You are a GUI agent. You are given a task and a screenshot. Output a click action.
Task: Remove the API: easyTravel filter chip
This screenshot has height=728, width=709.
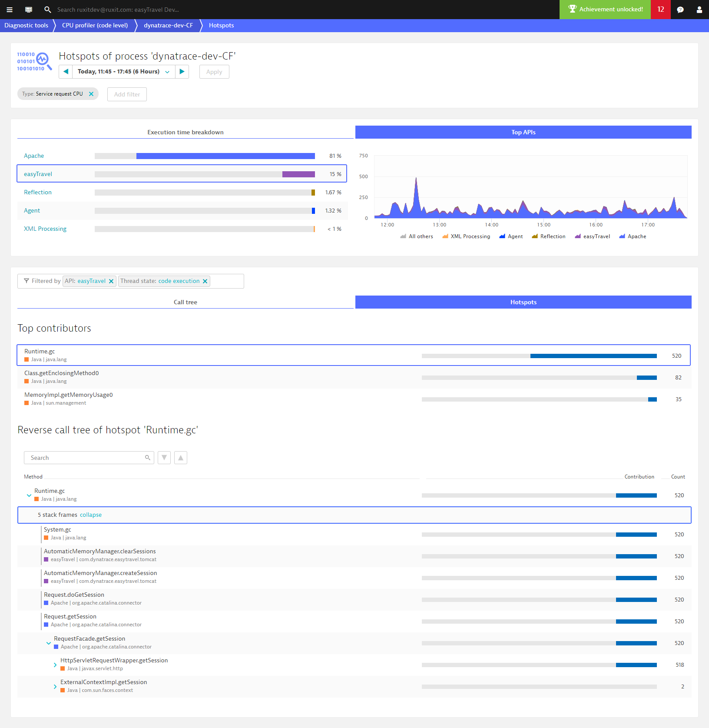111,281
